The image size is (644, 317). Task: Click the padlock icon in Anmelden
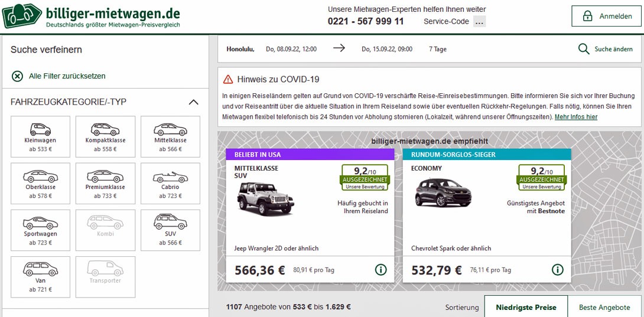(x=588, y=16)
